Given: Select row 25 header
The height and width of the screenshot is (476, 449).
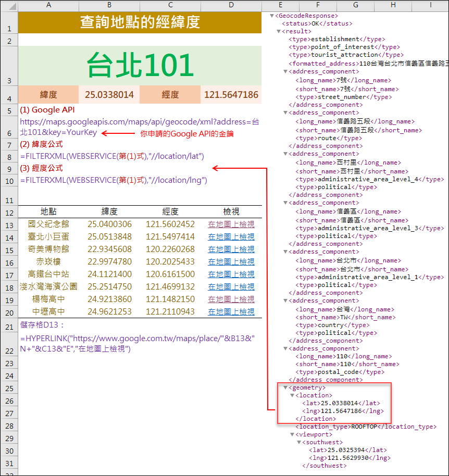Looking at the screenshot, I should tap(9, 389).
